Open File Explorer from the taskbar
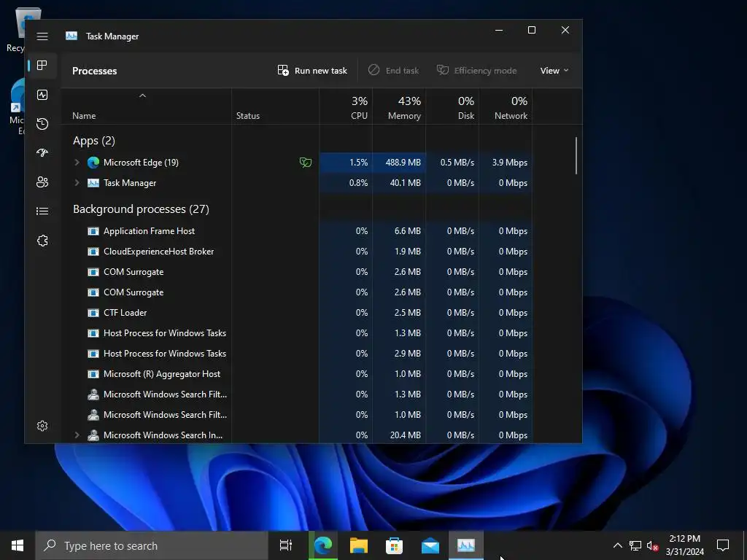This screenshot has height=560, width=747. point(359,545)
